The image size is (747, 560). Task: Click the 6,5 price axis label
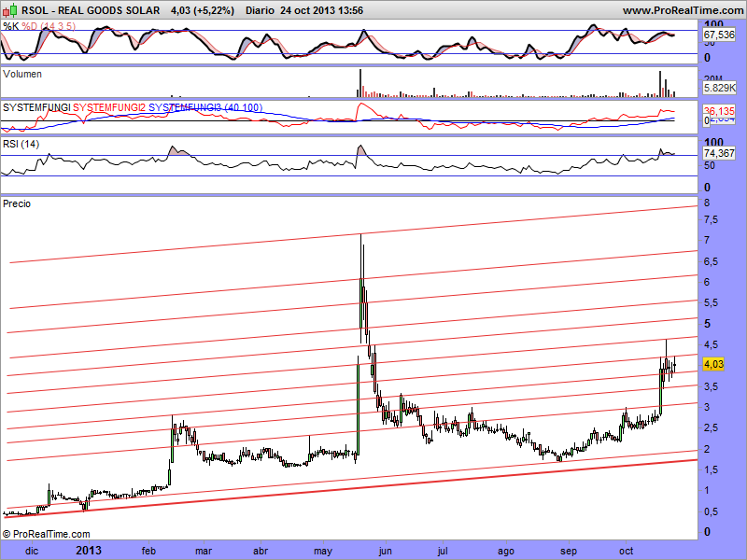point(712,261)
